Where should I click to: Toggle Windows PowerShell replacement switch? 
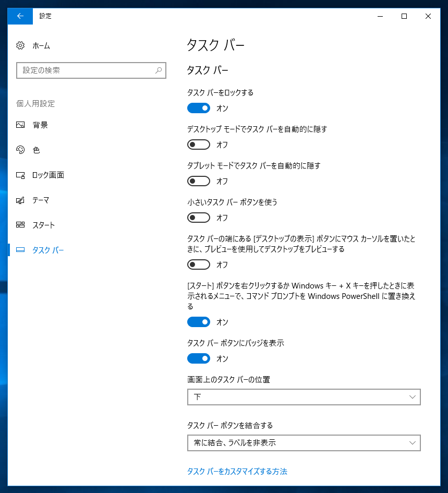(x=199, y=322)
